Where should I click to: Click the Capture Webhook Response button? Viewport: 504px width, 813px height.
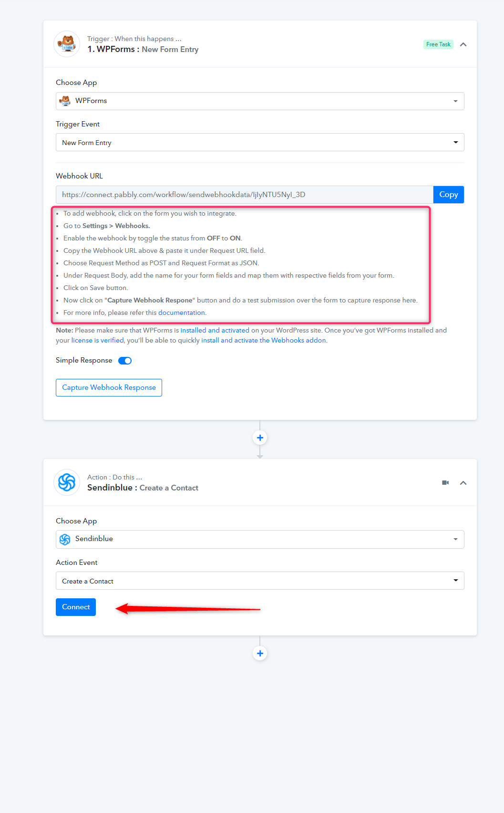coord(109,387)
